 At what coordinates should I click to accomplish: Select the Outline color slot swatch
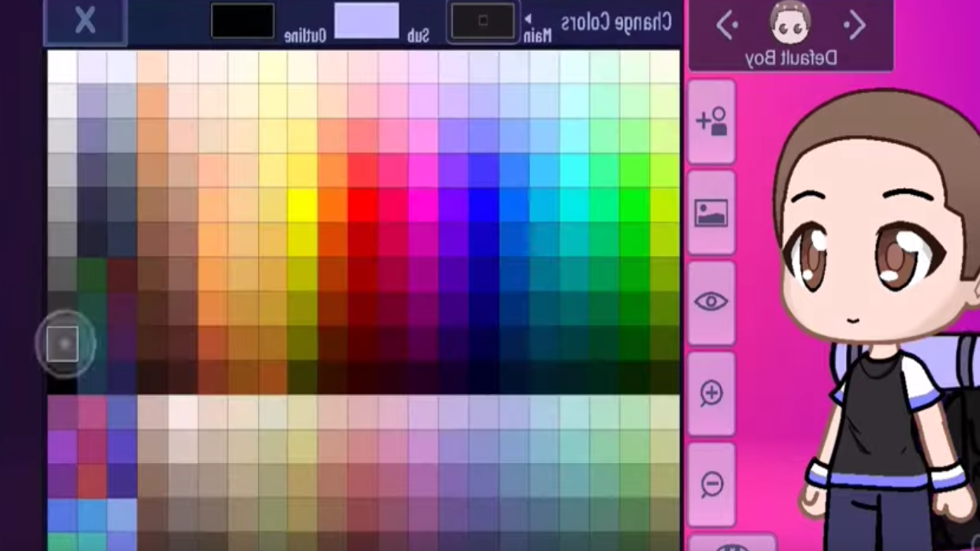242,21
